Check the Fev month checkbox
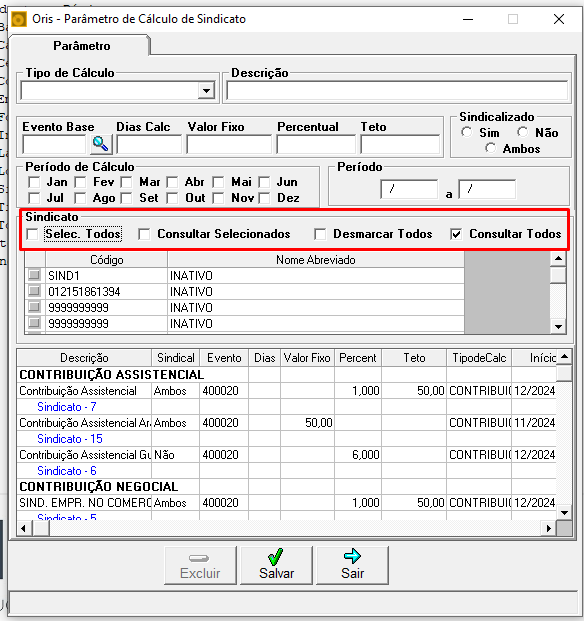This screenshot has height=621, width=584. pyautogui.click(x=80, y=182)
